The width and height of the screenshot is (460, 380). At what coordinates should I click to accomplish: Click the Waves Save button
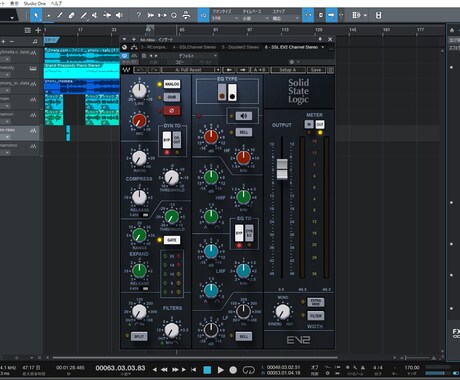coord(316,70)
